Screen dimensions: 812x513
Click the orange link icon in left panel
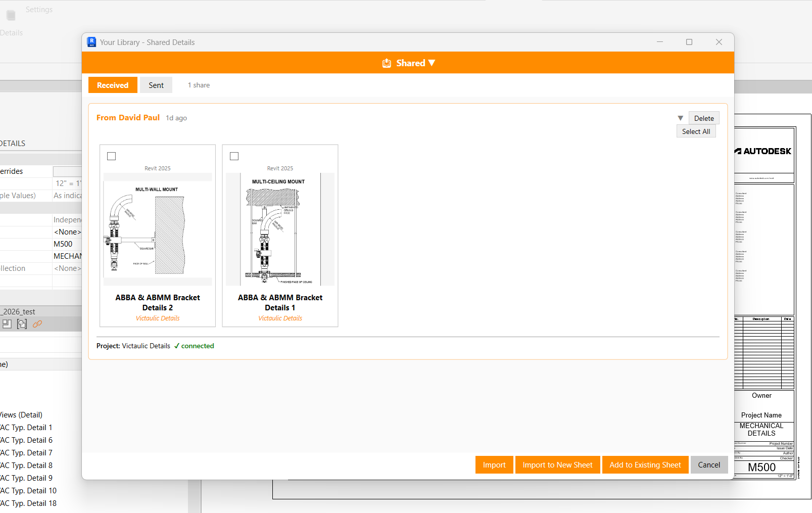[x=37, y=324]
